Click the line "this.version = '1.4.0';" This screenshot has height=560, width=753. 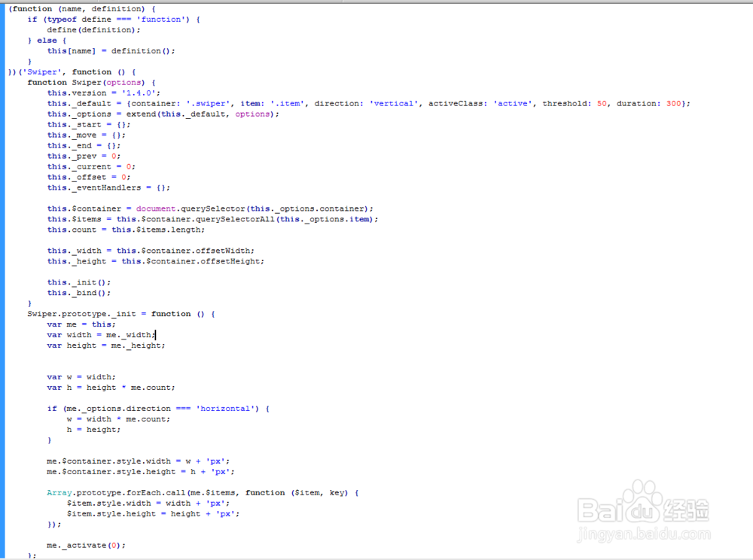point(104,93)
